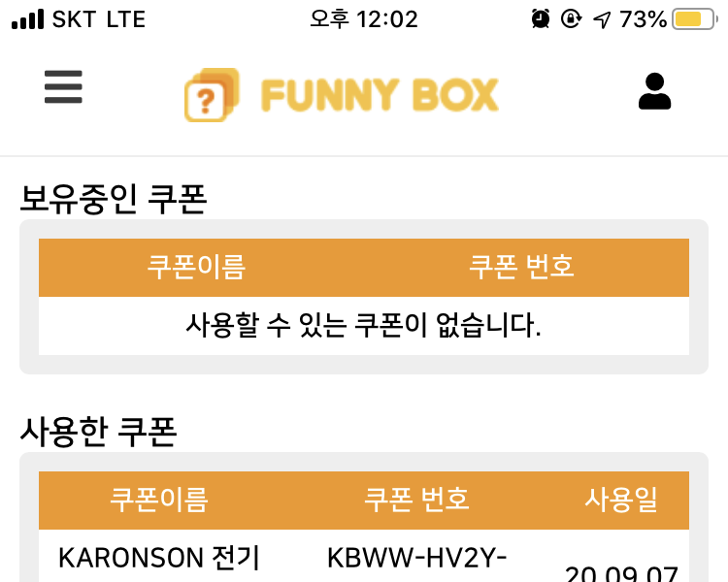Click the 사용일 column header
This screenshot has height=582, width=728.
tap(621, 500)
